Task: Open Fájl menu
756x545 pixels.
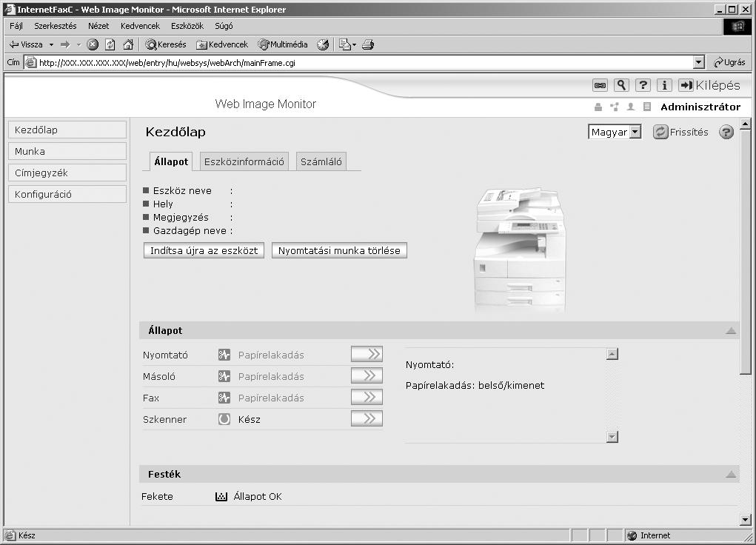Action: point(16,26)
